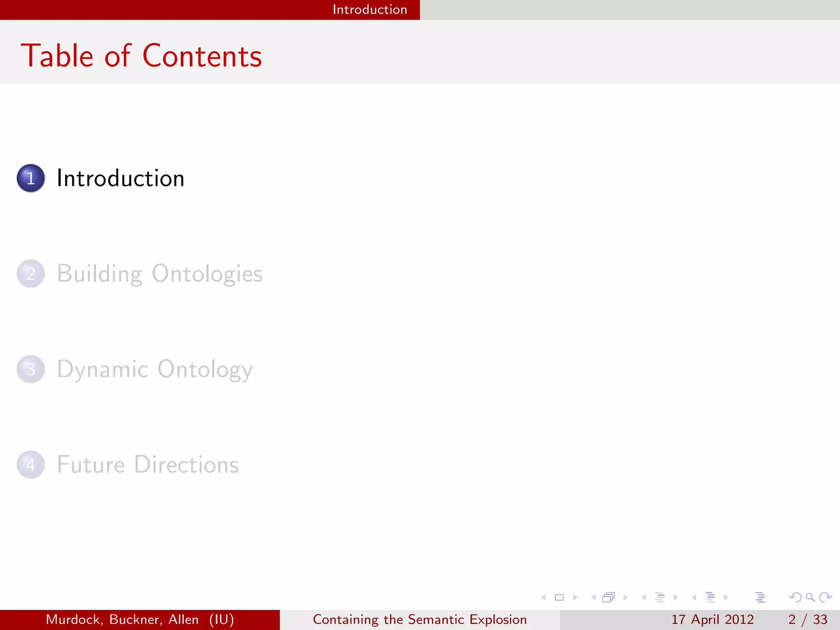Click the go-back curved arrow icon
Image resolution: width=840 pixels, height=630 pixels.
(795, 598)
